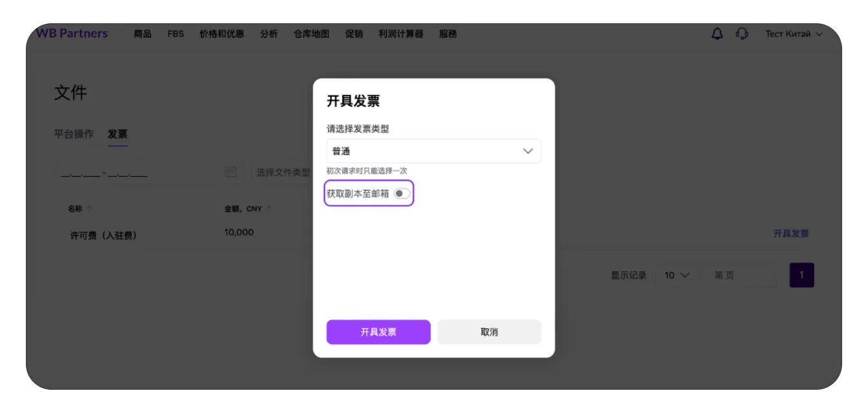Open the 商品 menu

tap(143, 34)
